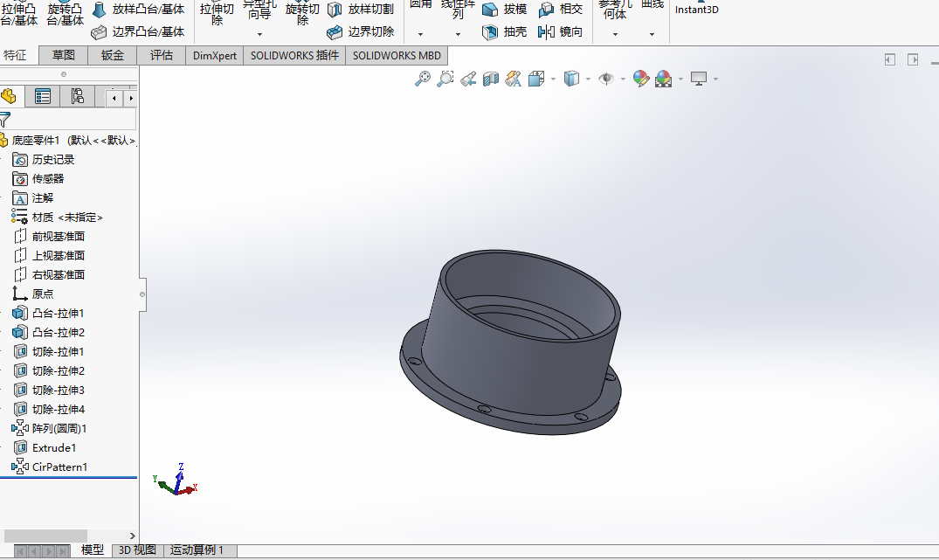Click the Previous View icon
This screenshot has width=939, height=560.
pos(468,79)
